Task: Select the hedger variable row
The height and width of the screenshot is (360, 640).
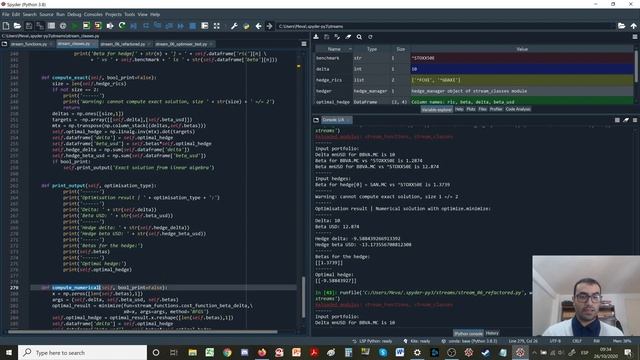Action: point(474,91)
